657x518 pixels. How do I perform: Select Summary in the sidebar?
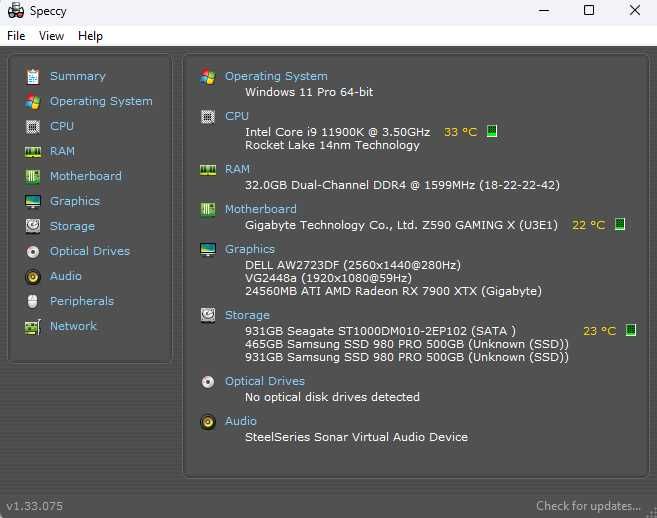click(78, 76)
